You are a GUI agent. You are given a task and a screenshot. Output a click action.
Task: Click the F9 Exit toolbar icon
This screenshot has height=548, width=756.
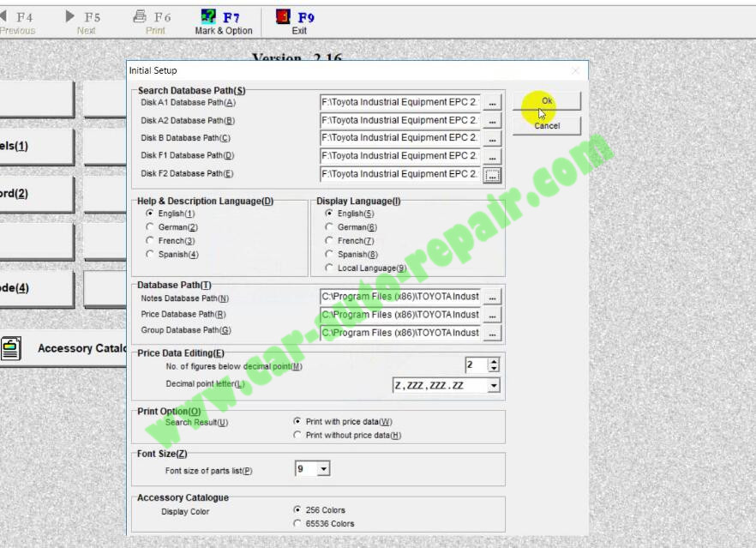point(283,16)
